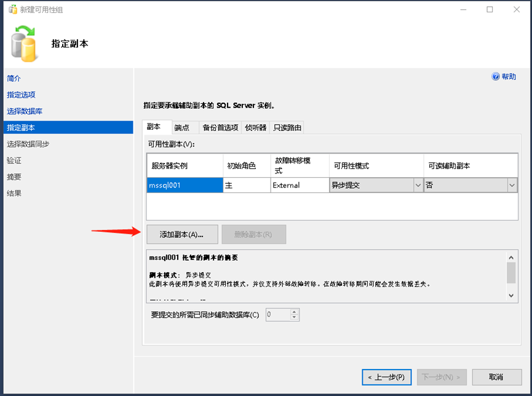Click the 服务器实例 column header
This screenshot has height=396, width=532.
(185, 165)
